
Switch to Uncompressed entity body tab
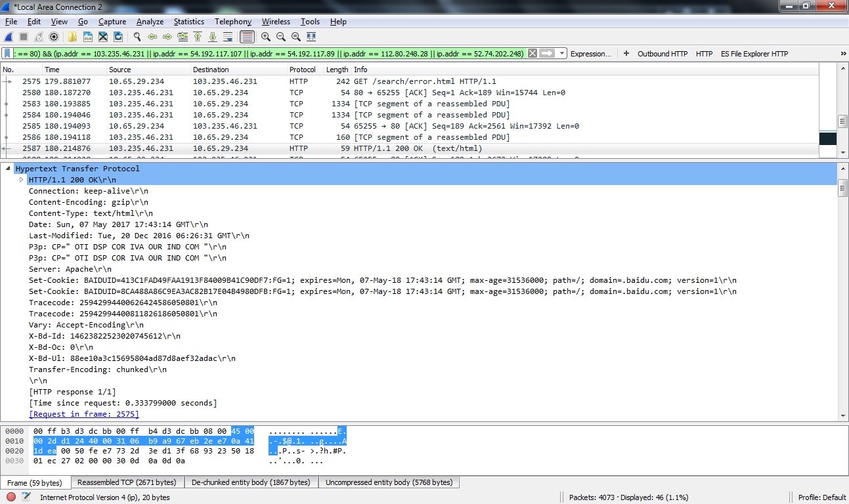pyautogui.click(x=389, y=482)
